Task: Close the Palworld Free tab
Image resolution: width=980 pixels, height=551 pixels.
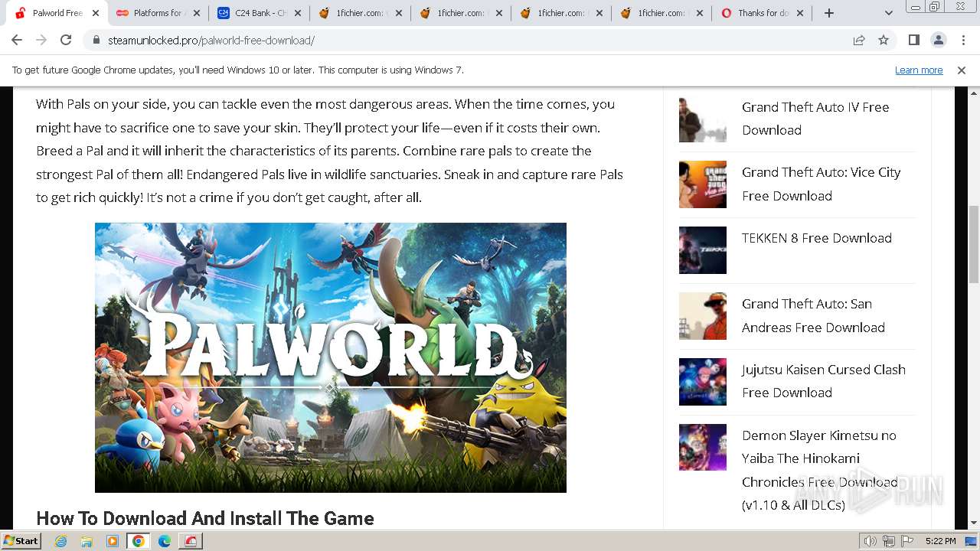Action: (96, 13)
